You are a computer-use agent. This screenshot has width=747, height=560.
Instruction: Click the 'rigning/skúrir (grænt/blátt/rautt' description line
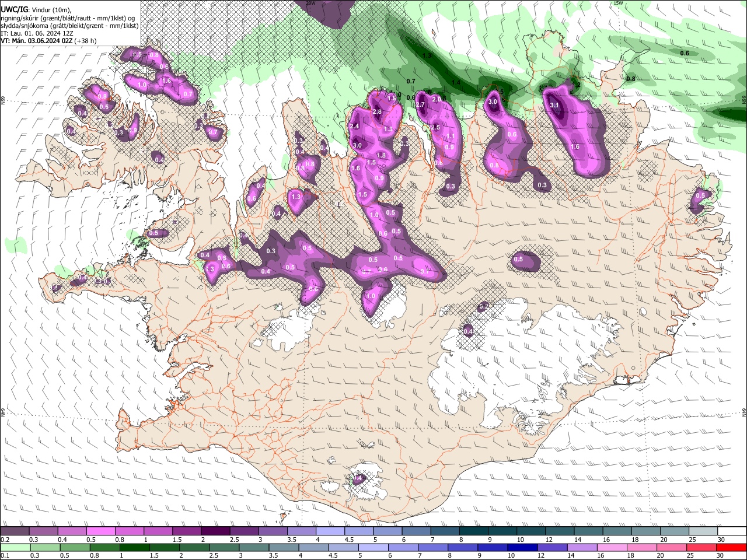click(69, 18)
